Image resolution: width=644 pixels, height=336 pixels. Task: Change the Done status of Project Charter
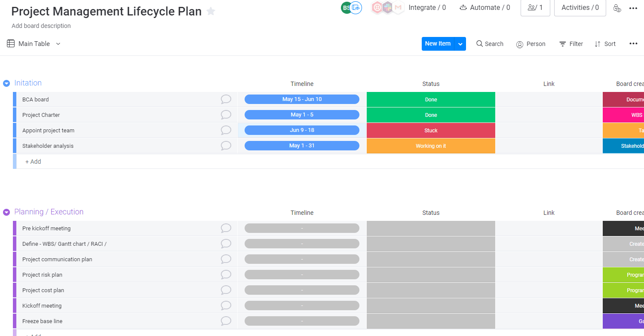click(x=431, y=115)
